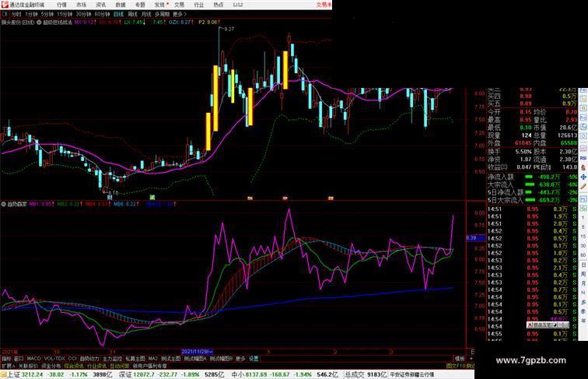This screenshot has width=588, height=379.
Task: Open the 行情 menu
Action: [x=61, y=5]
